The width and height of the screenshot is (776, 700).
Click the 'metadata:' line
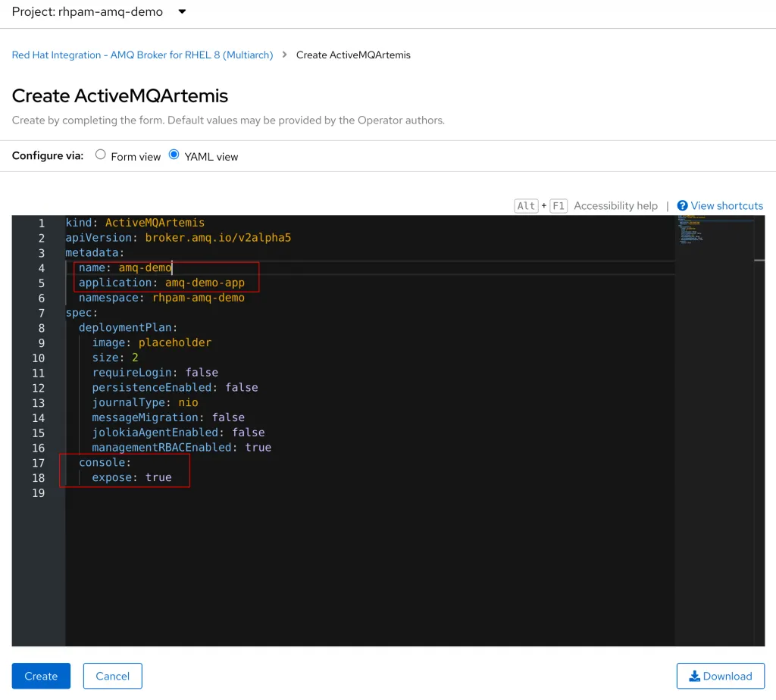point(95,253)
